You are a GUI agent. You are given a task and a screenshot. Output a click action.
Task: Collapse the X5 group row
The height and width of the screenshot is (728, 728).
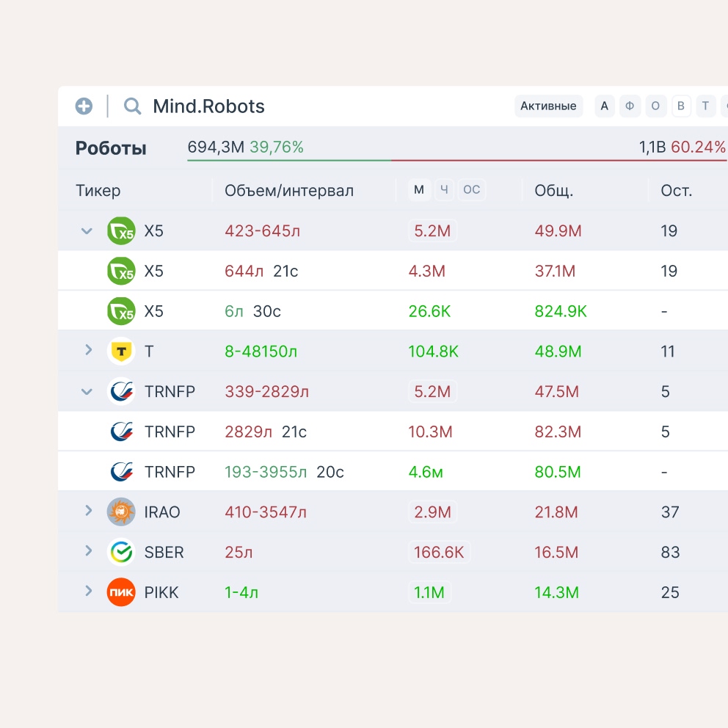[87, 230]
